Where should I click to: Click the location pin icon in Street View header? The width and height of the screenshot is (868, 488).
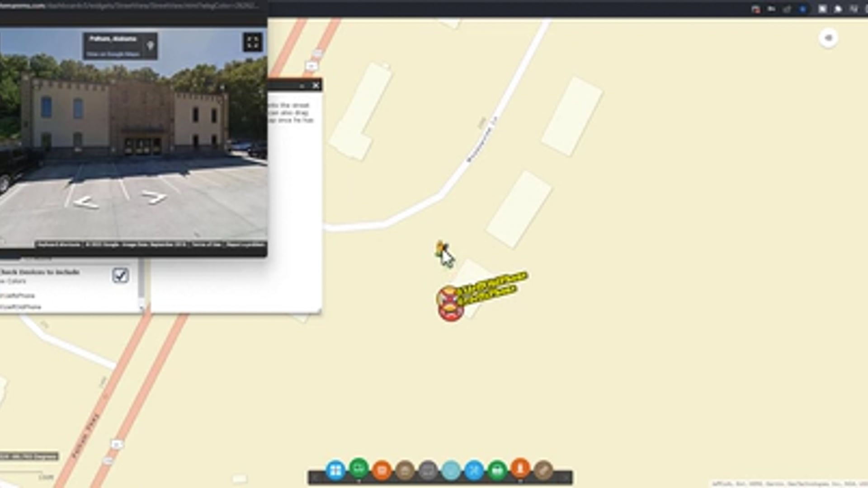pyautogui.click(x=150, y=45)
